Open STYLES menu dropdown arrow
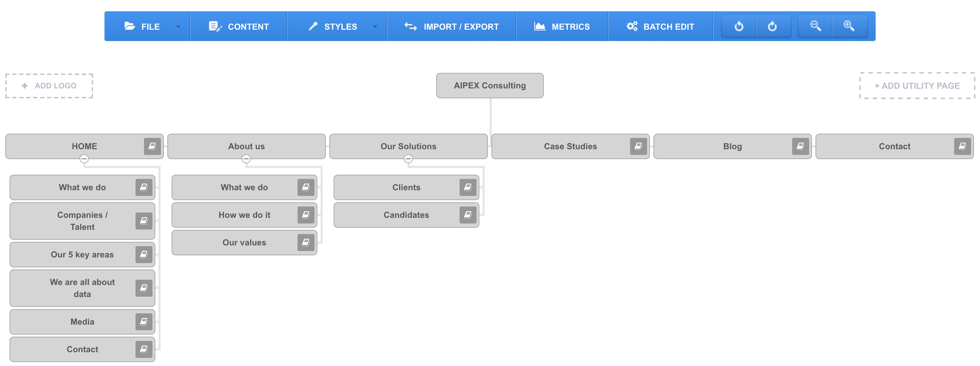The image size is (980, 366). point(374,27)
